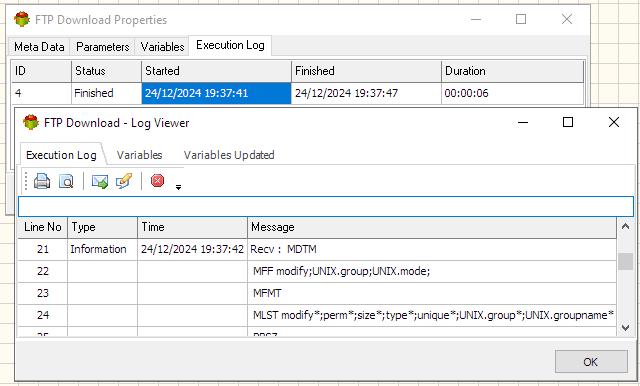Viewport: 640px width, 386px height.
Task: Select log line 21
Action: pyautogui.click(x=42, y=249)
